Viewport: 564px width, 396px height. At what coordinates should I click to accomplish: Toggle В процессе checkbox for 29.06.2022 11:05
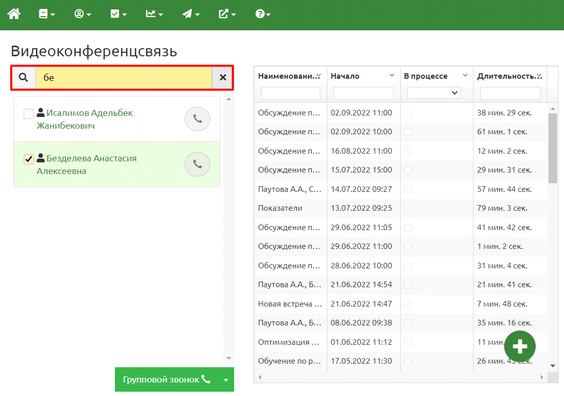click(x=408, y=228)
